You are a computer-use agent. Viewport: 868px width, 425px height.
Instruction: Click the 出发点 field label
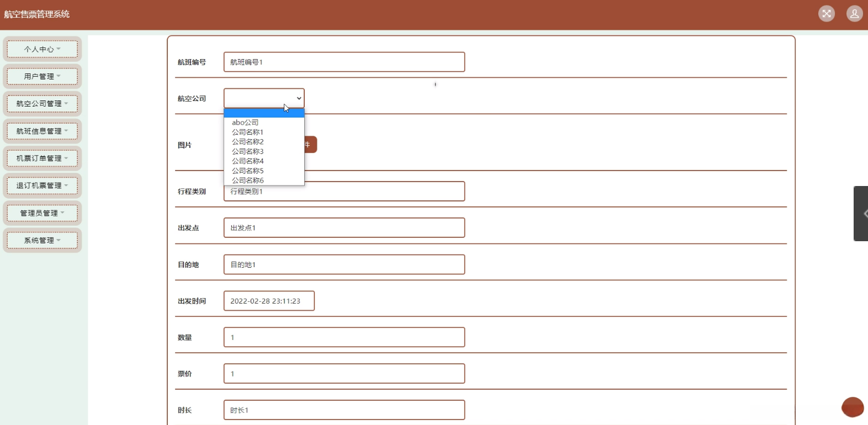tap(188, 228)
